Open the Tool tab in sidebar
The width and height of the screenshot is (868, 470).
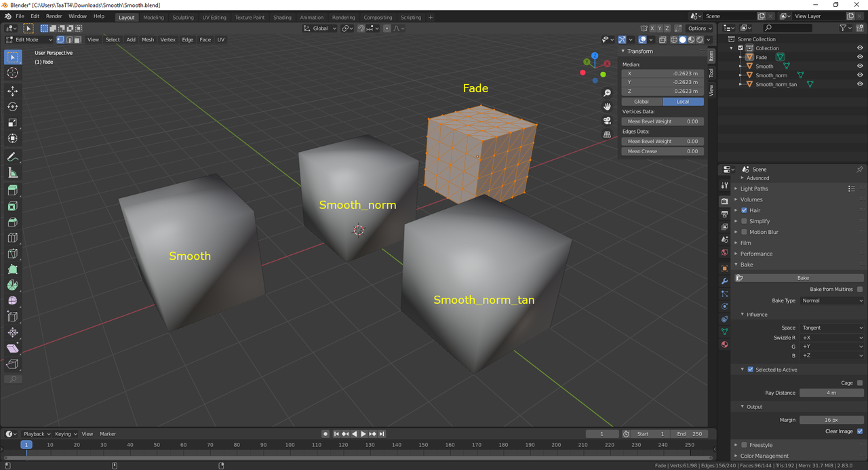tap(711, 73)
